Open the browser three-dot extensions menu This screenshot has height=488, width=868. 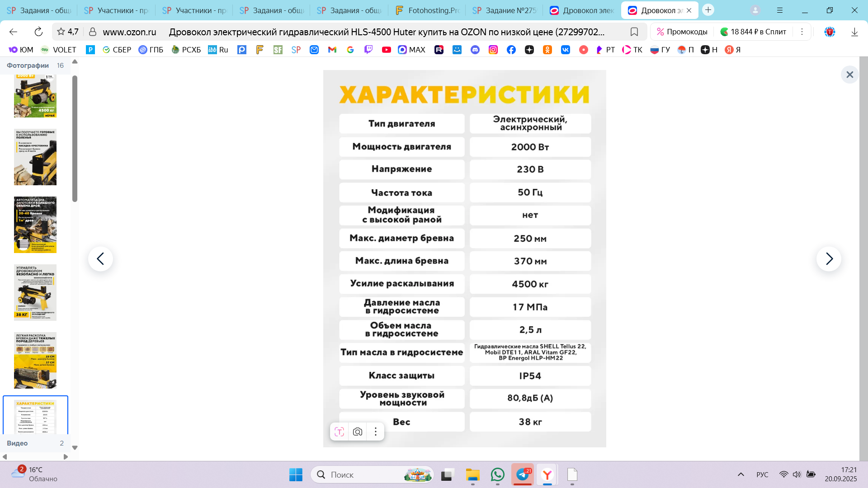pos(802,32)
